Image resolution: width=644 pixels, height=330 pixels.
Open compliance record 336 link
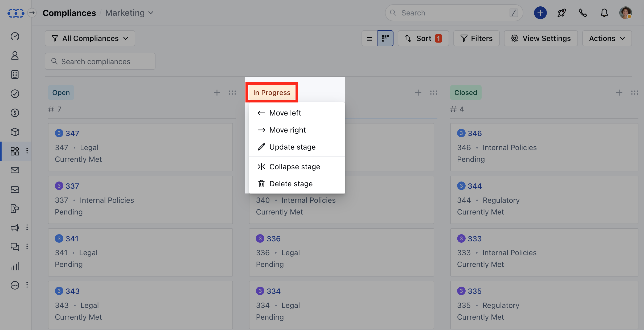(x=274, y=239)
